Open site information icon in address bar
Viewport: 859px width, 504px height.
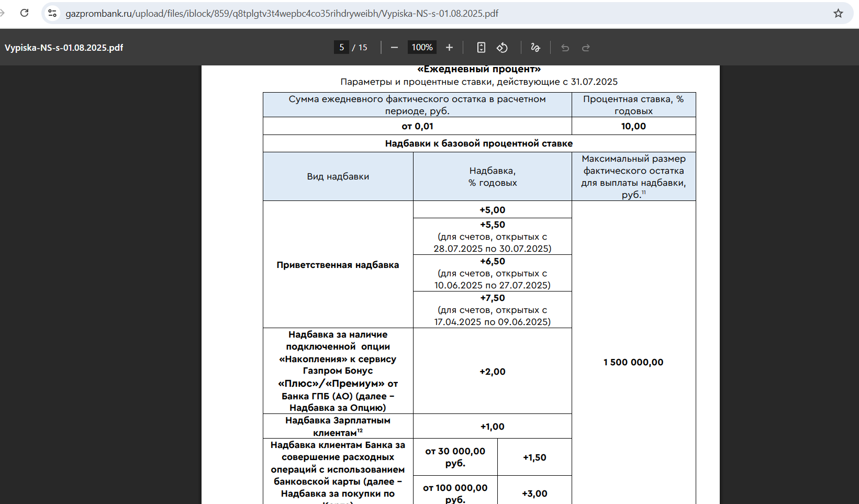click(x=52, y=13)
